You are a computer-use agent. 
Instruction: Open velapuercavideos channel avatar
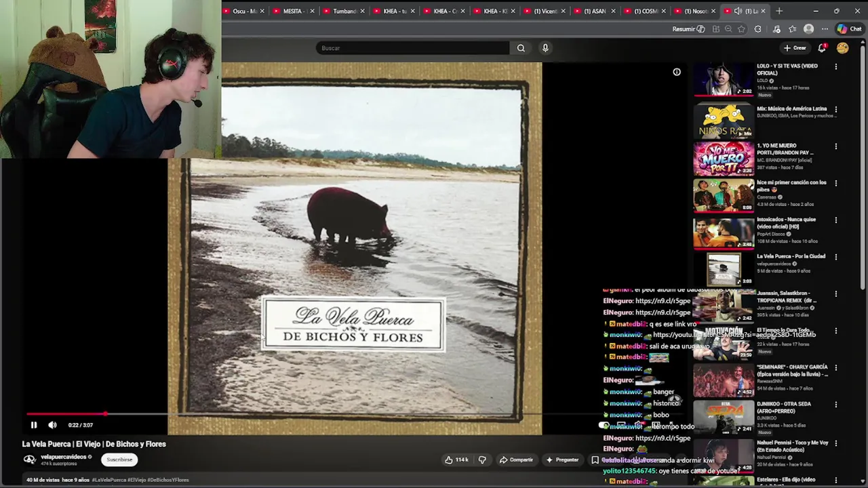click(x=30, y=460)
